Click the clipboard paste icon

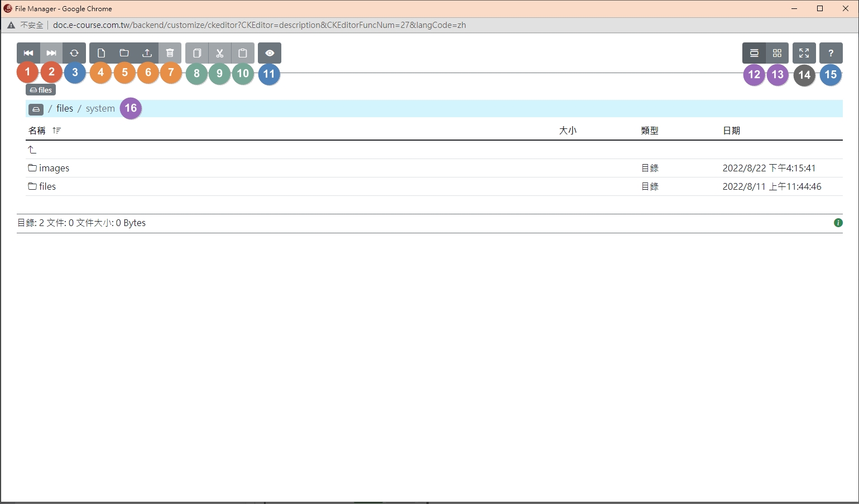pos(243,53)
